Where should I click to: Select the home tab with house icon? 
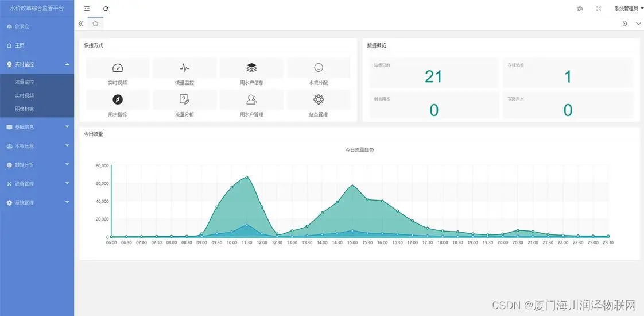tap(95, 24)
